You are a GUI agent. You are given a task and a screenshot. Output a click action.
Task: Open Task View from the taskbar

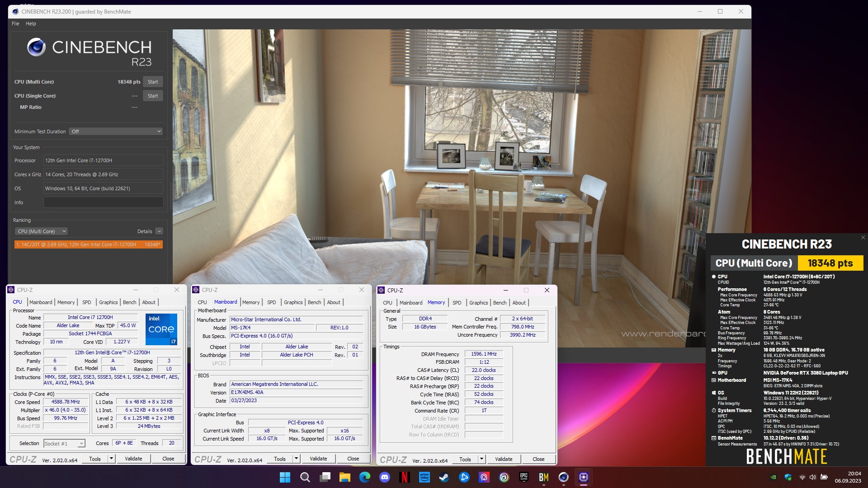pyautogui.click(x=325, y=477)
